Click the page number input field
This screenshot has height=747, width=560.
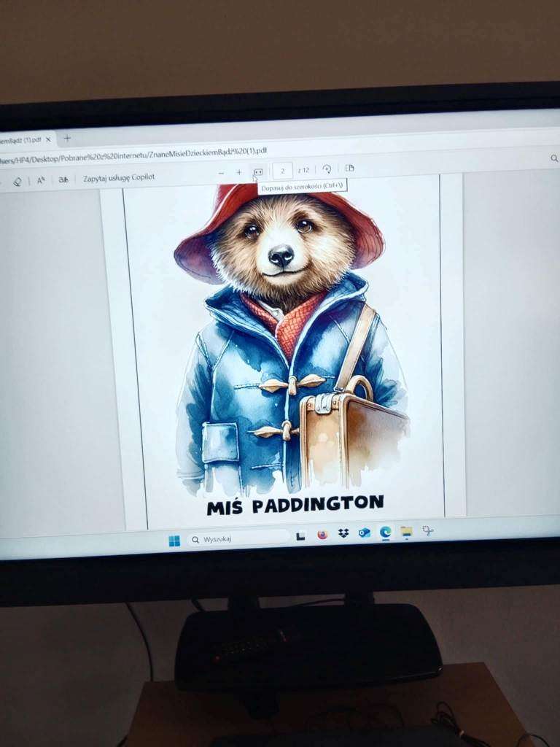point(282,171)
